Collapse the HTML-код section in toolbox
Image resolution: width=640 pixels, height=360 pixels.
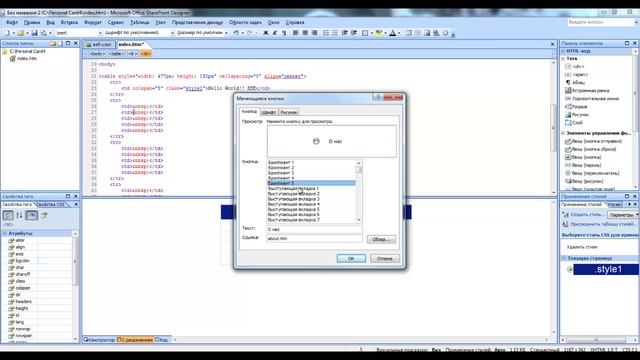pyautogui.click(x=563, y=51)
